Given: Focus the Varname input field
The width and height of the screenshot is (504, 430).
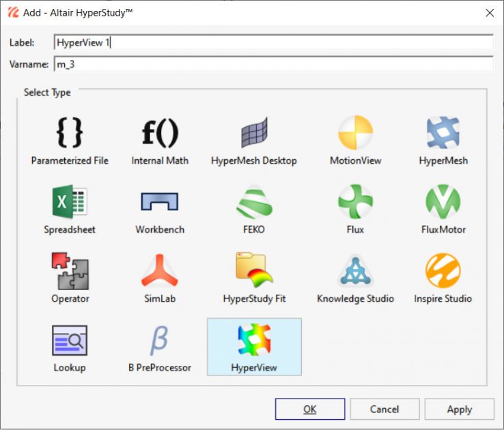Looking at the screenshot, I should coord(273,64).
